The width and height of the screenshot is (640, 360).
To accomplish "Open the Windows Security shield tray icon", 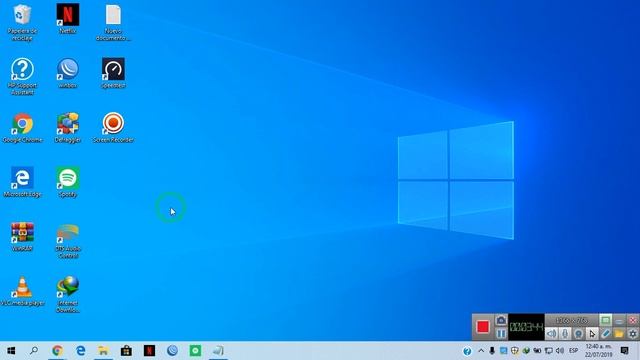I will pos(515,351).
